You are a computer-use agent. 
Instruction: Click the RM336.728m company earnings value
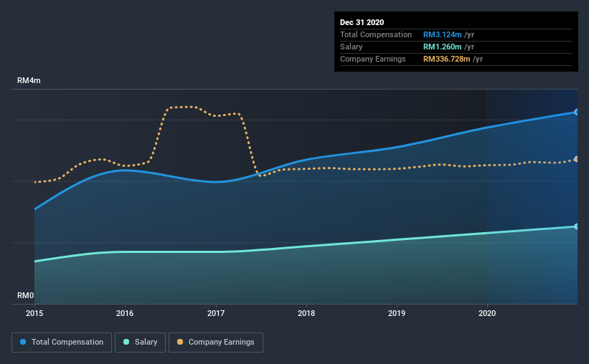[447, 59]
